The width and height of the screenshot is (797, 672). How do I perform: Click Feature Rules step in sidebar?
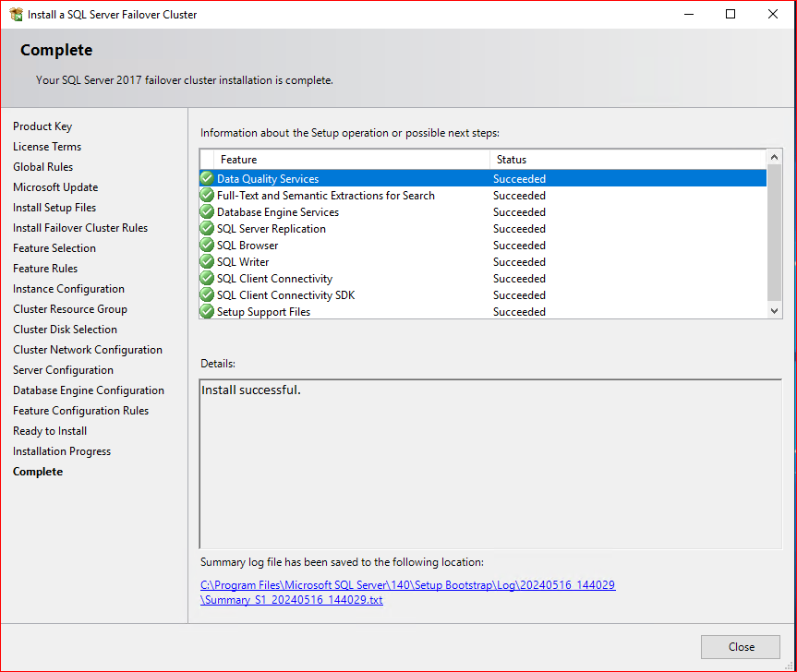pyautogui.click(x=45, y=269)
